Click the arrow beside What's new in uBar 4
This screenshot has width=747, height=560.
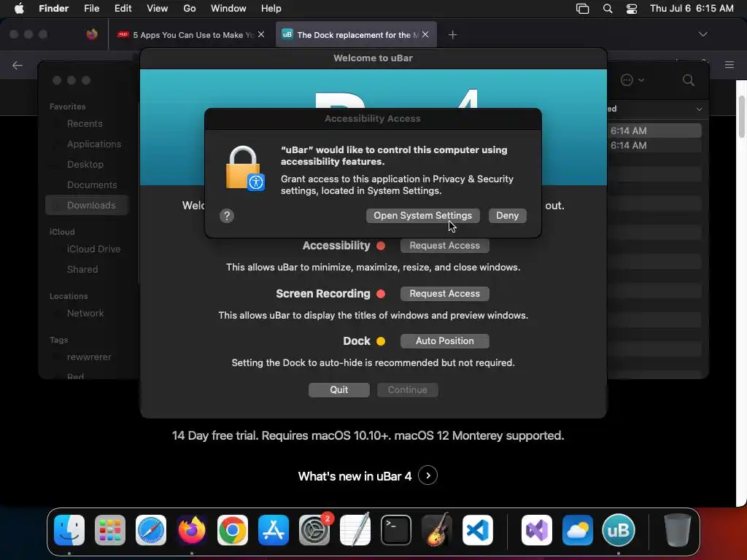(x=427, y=475)
